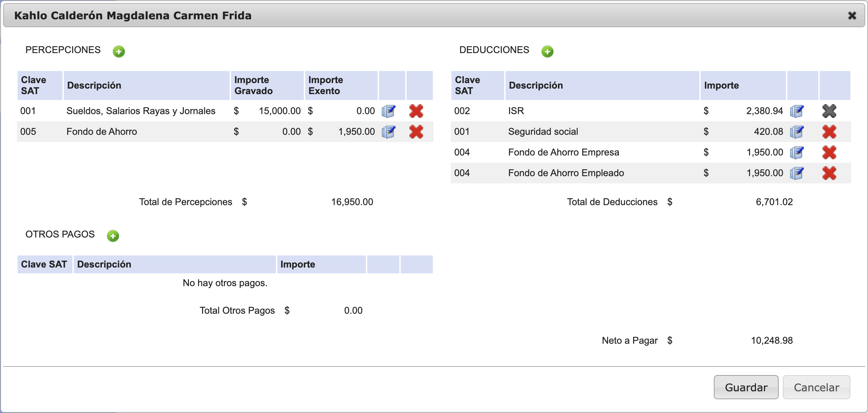Edit the Fondo de Ahorro Empleado deduction

(x=797, y=173)
